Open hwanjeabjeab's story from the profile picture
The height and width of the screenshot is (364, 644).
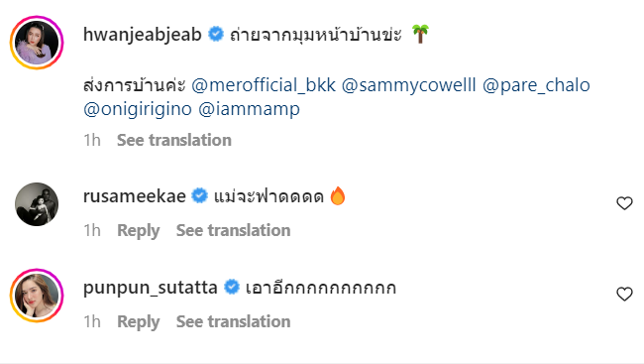click(37, 43)
